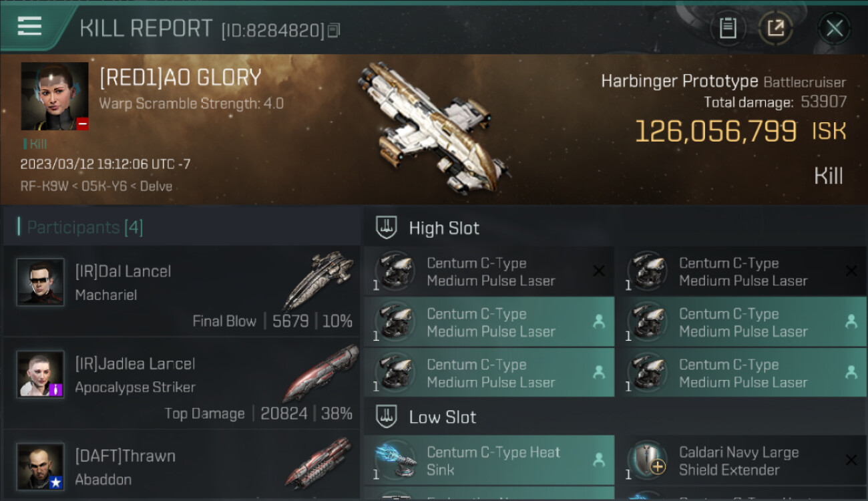
Task: Click Thrawn's Abaddon ship icon
Action: [x=320, y=464]
